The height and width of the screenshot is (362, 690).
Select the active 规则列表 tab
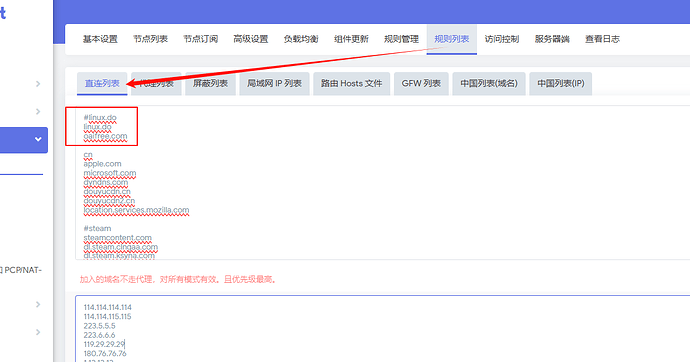452,39
